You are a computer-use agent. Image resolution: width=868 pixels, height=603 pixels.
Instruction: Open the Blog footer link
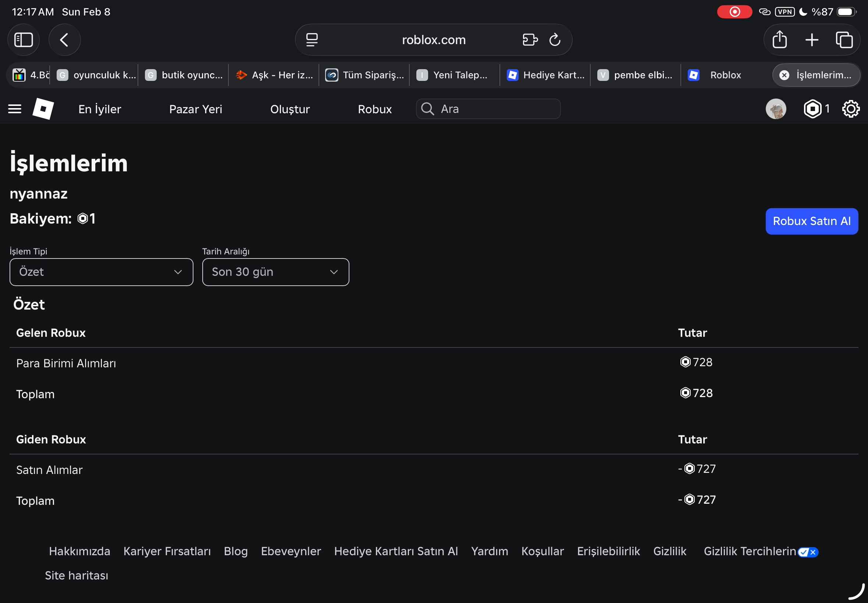[x=236, y=552]
